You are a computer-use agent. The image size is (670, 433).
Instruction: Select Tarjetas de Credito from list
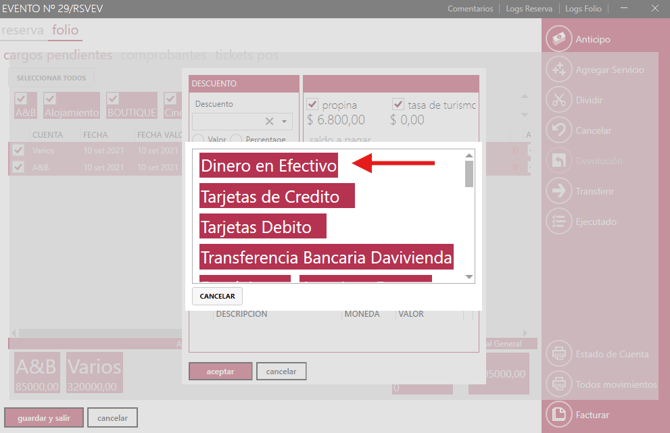coord(277,196)
